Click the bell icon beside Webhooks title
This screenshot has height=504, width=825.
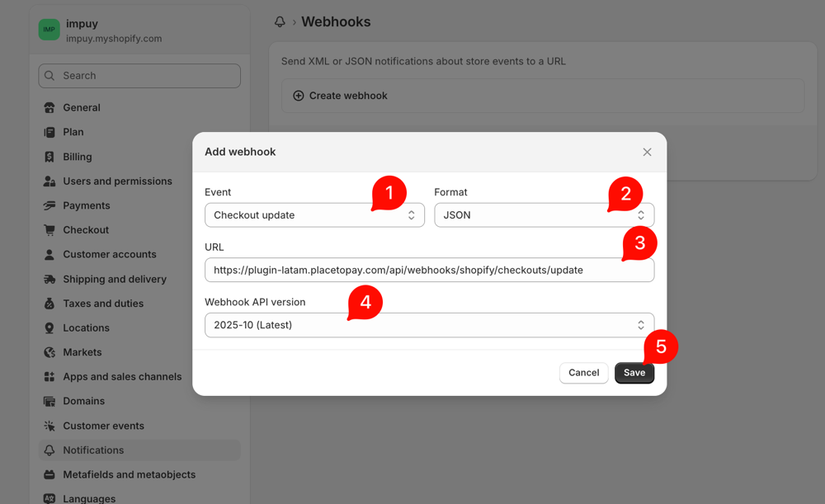pos(280,22)
